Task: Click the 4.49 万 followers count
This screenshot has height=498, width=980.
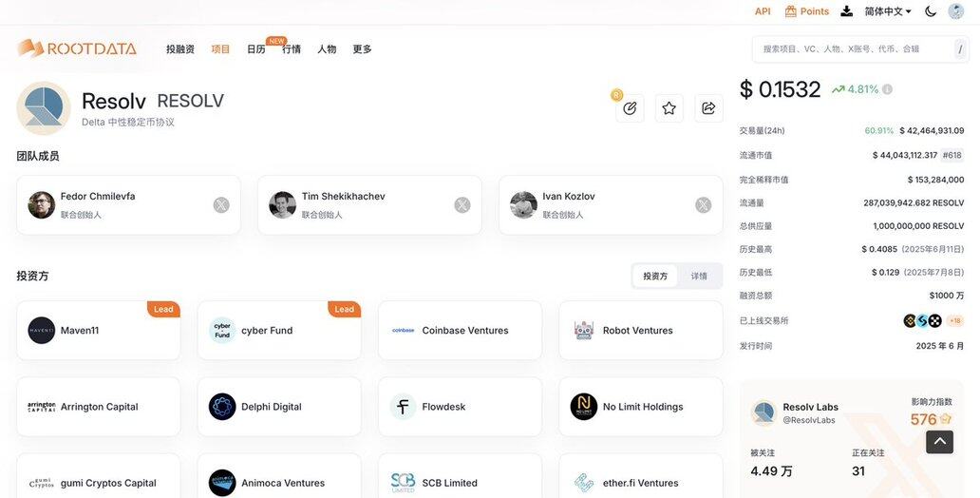Action: click(x=771, y=471)
